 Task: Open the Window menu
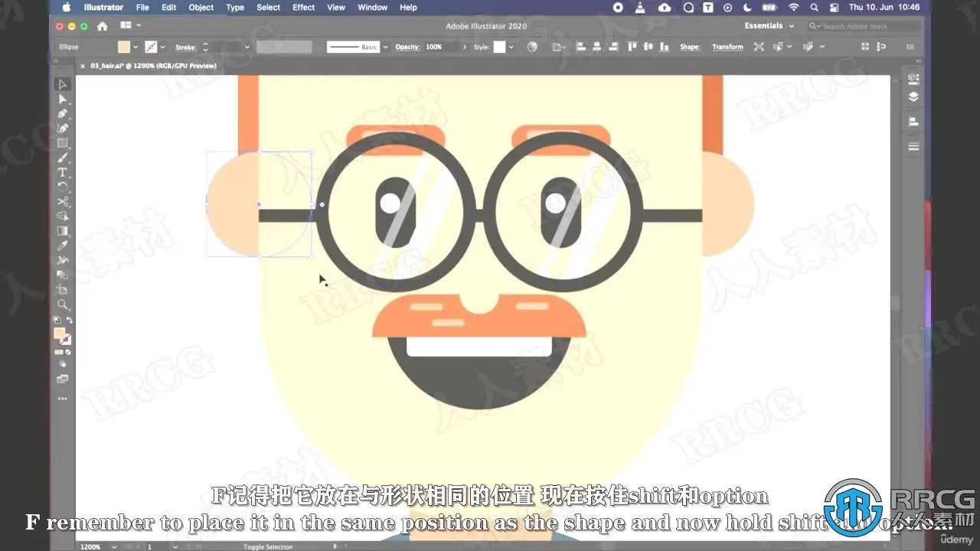pos(373,8)
